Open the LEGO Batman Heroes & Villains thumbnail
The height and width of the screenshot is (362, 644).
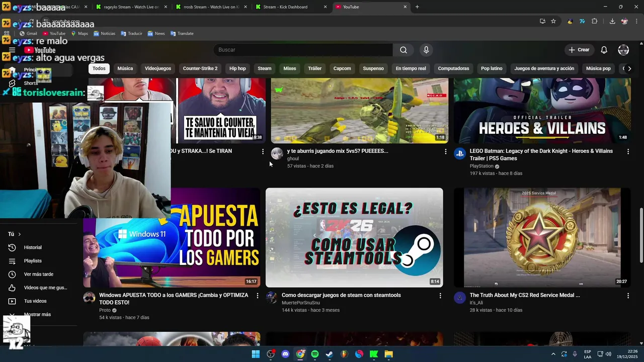[x=542, y=111]
